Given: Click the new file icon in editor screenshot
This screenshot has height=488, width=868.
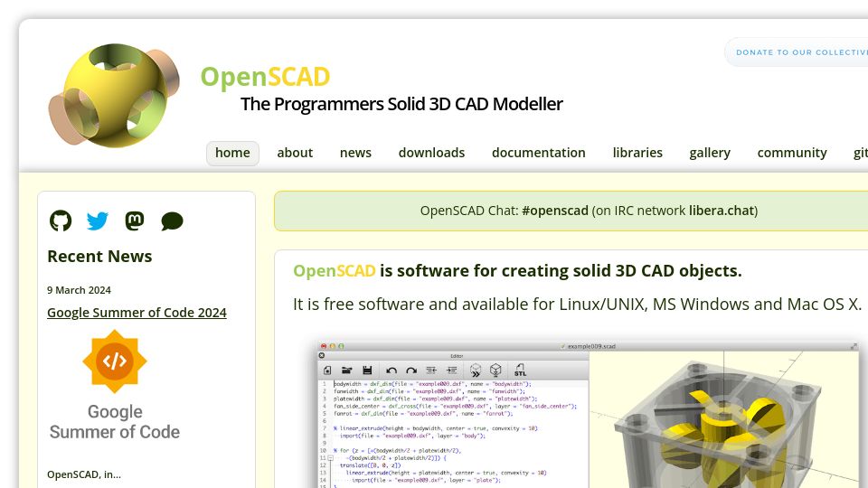Looking at the screenshot, I should point(327,371).
